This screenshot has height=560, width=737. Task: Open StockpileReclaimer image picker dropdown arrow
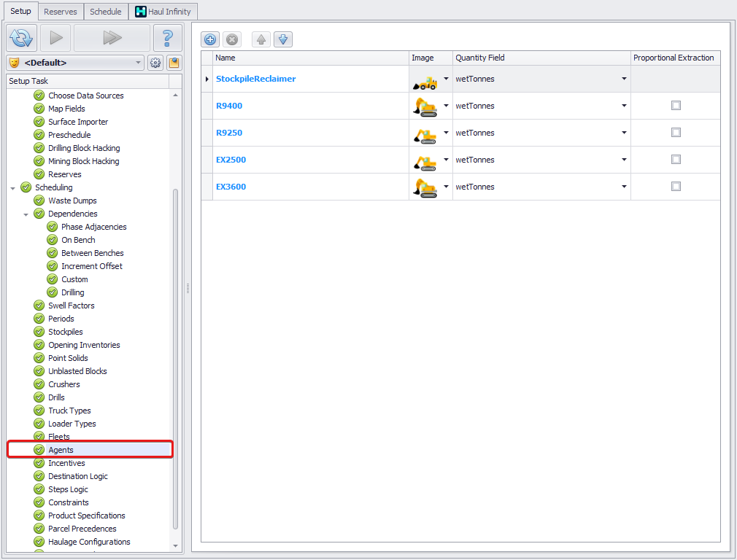pyautogui.click(x=446, y=79)
